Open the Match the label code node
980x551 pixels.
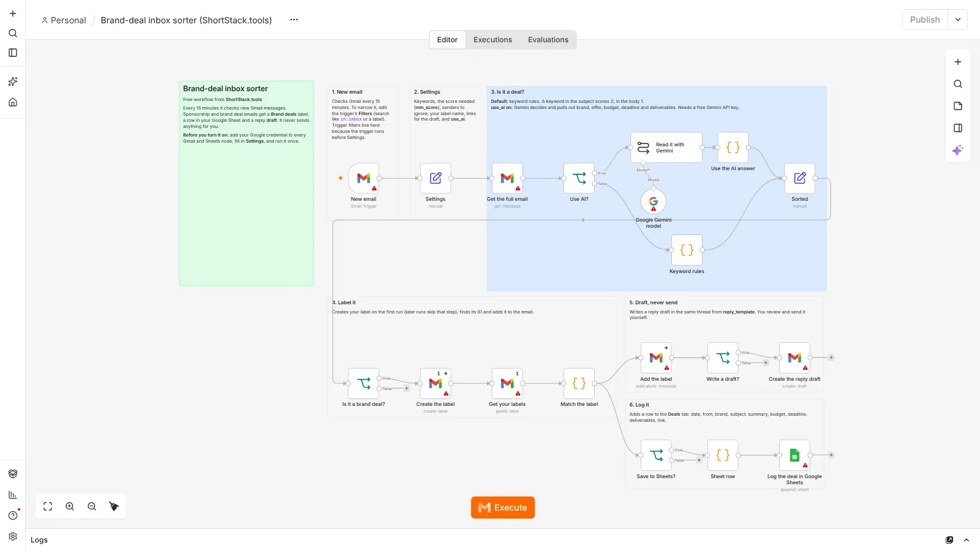[x=579, y=383]
